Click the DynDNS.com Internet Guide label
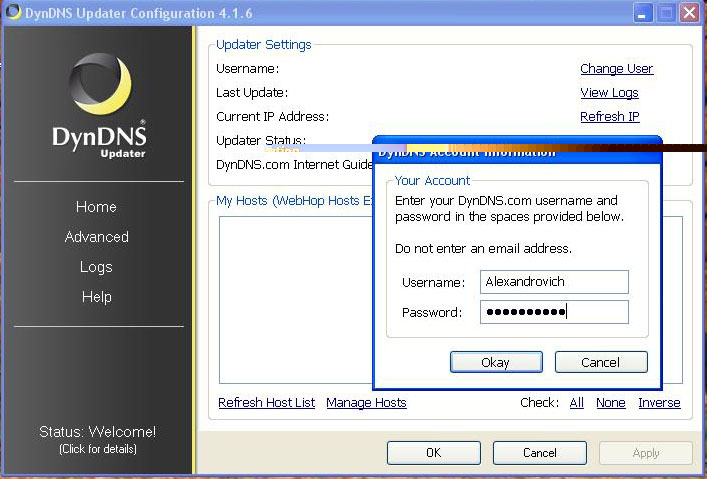 [x=294, y=165]
